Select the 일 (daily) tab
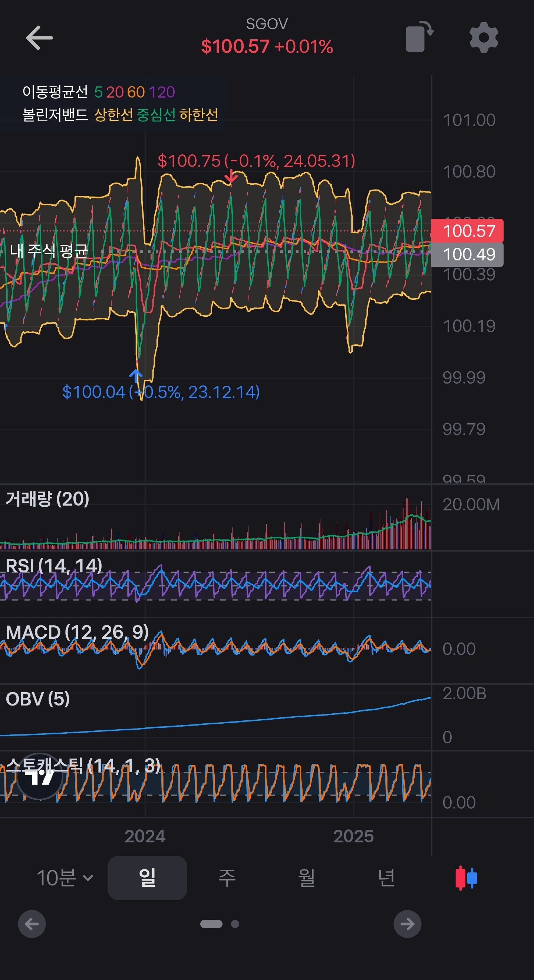 (147, 878)
